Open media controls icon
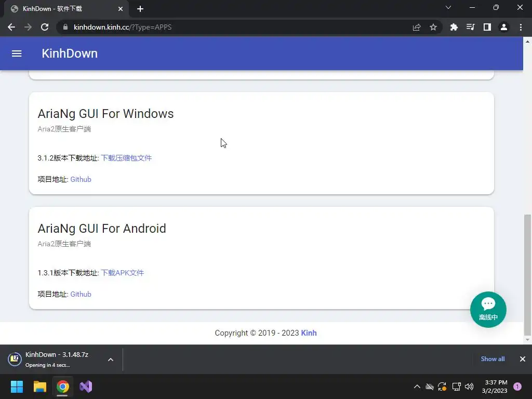532x399 pixels. point(471,27)
